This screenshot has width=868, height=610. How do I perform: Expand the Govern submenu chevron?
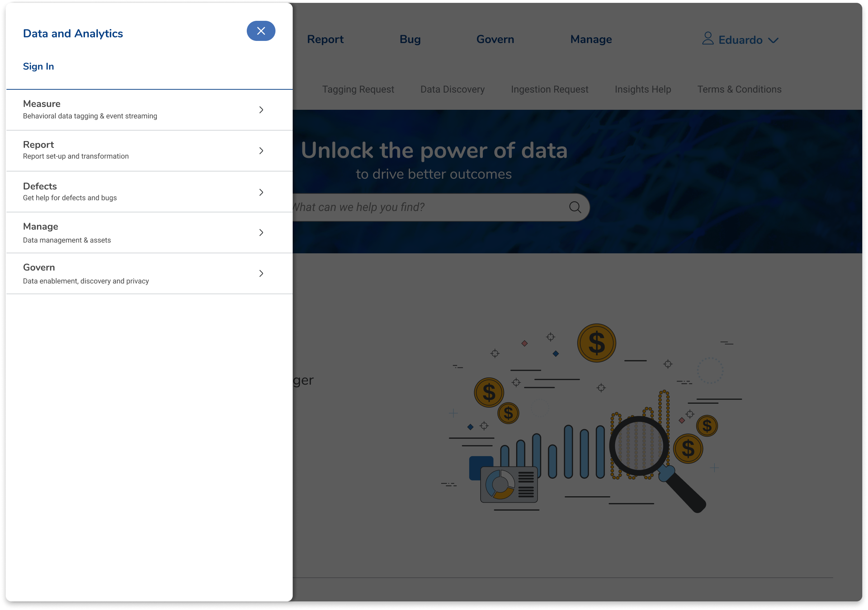261,273
